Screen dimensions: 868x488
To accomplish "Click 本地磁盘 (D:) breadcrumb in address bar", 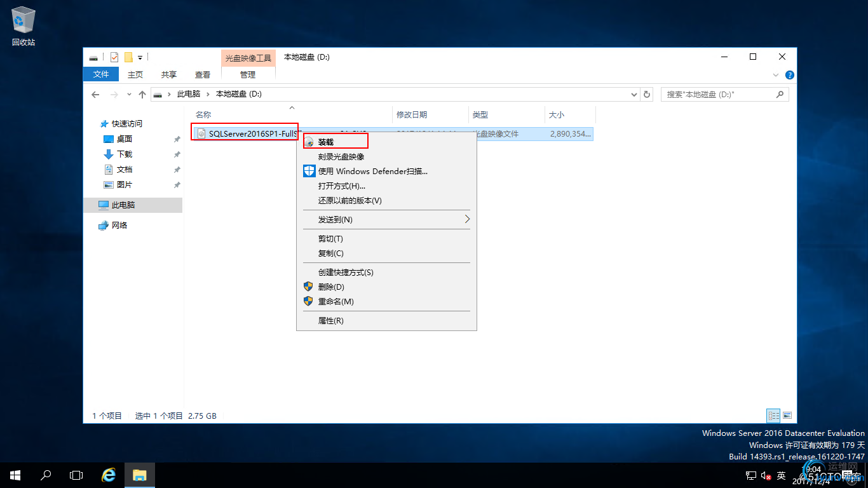I will click(x=239, y=94).
